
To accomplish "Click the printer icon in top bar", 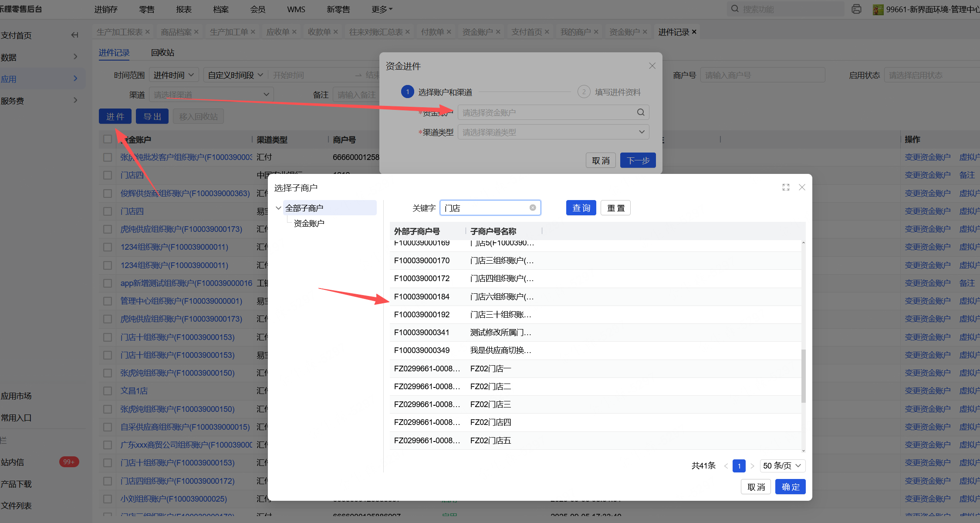I will pos(856,9).
